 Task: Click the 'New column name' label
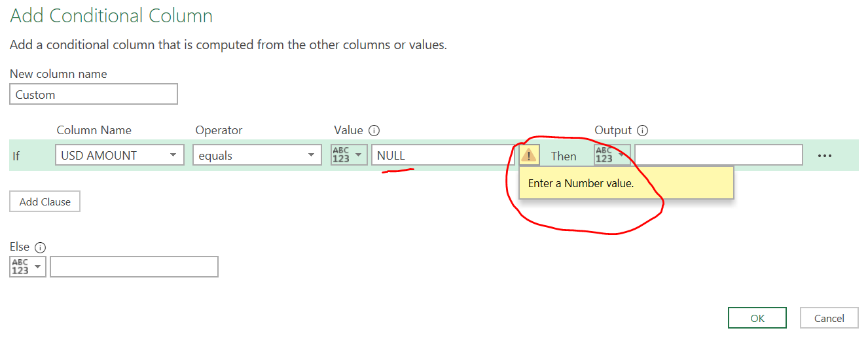(x=58, y=74)
